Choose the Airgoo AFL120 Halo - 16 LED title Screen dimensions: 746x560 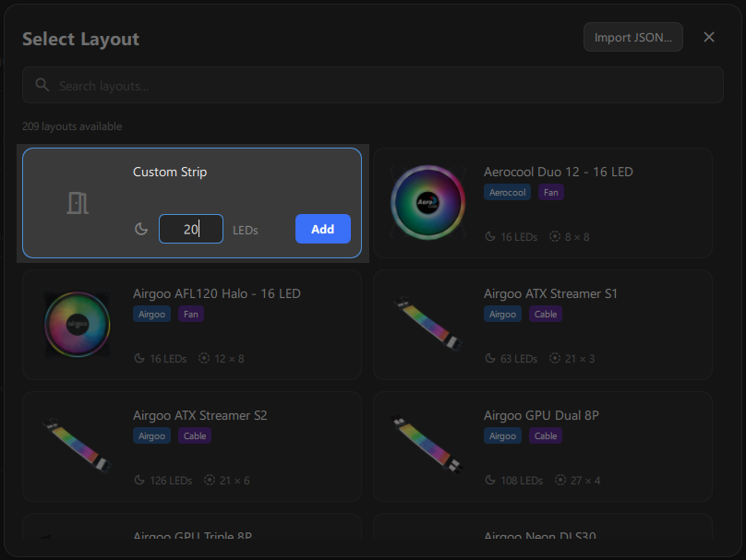click(217, 293)
